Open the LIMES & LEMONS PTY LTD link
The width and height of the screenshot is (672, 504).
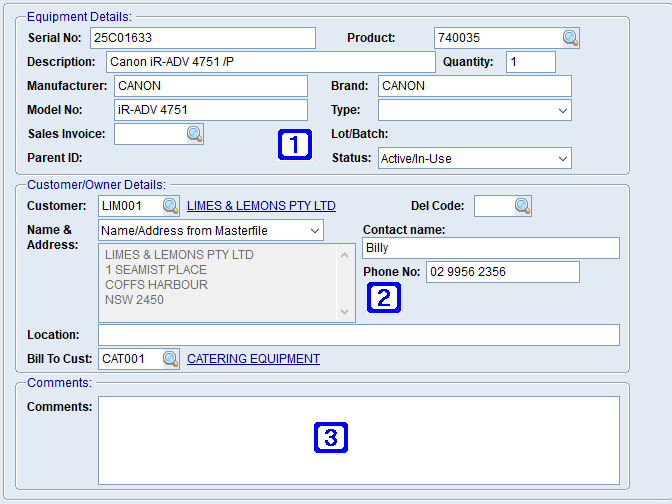[x=261, y=206]
